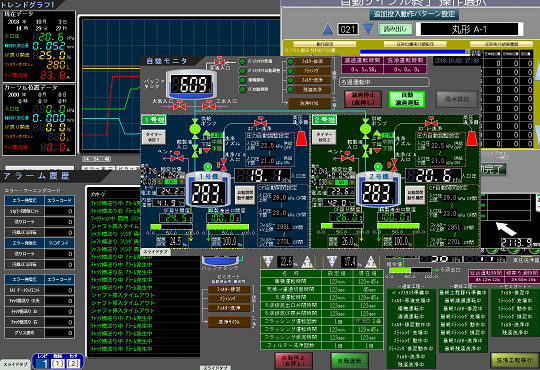The image size is (540, 370).
Task: Click the unit 1 CF return opening bar at 24.5
Action: (171, 227)
